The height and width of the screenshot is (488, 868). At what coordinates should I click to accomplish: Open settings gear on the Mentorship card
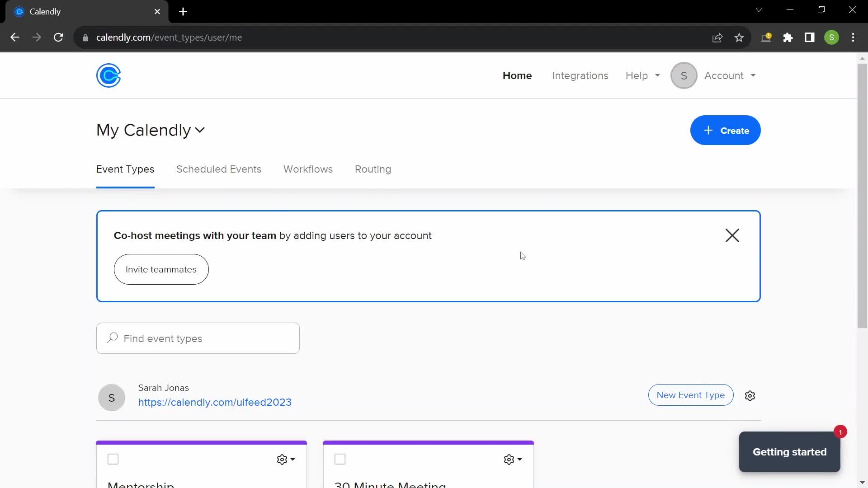tap(283, 459)
